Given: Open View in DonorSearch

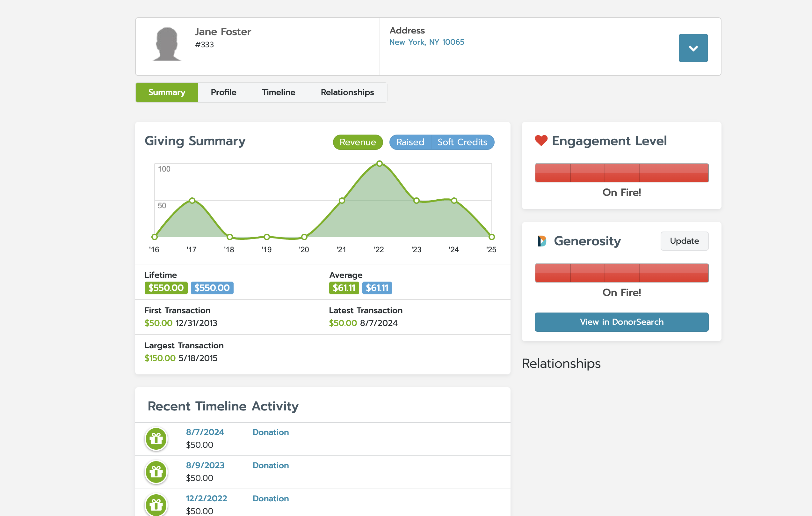Looking at the screenshot, I should pos(621,321).
